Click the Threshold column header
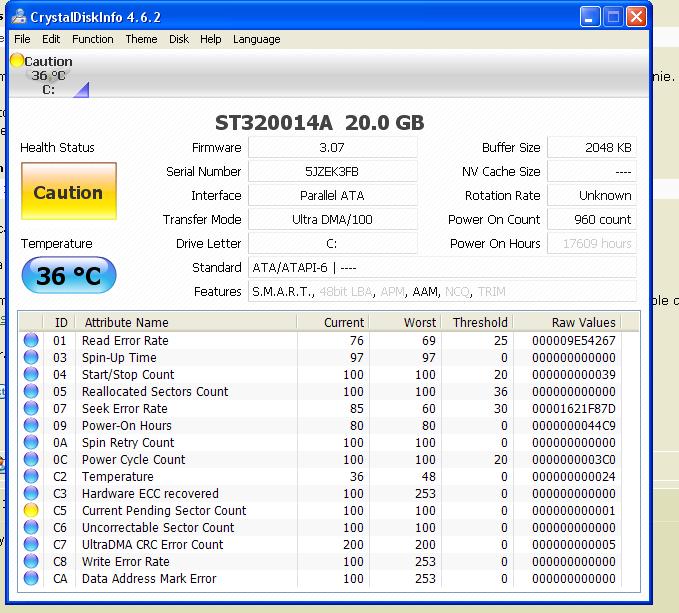The image size is (679, 613). 477,322
